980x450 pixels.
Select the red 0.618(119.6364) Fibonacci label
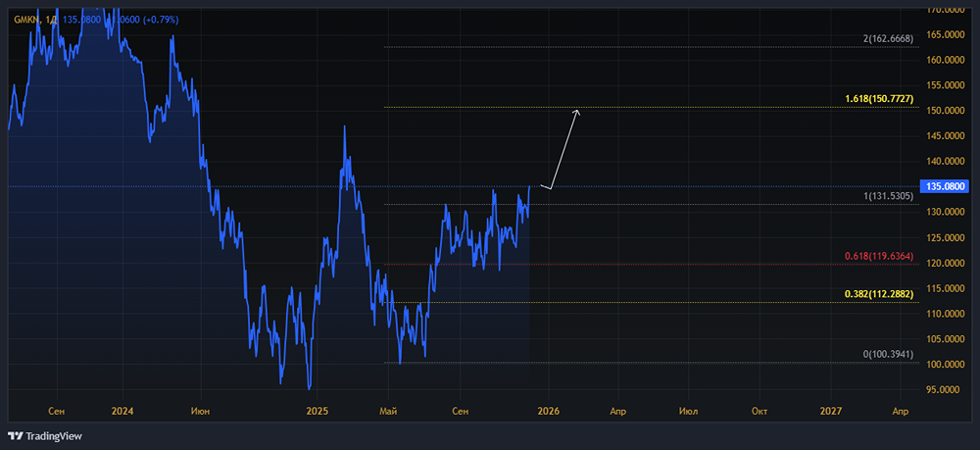pos(879,257)
